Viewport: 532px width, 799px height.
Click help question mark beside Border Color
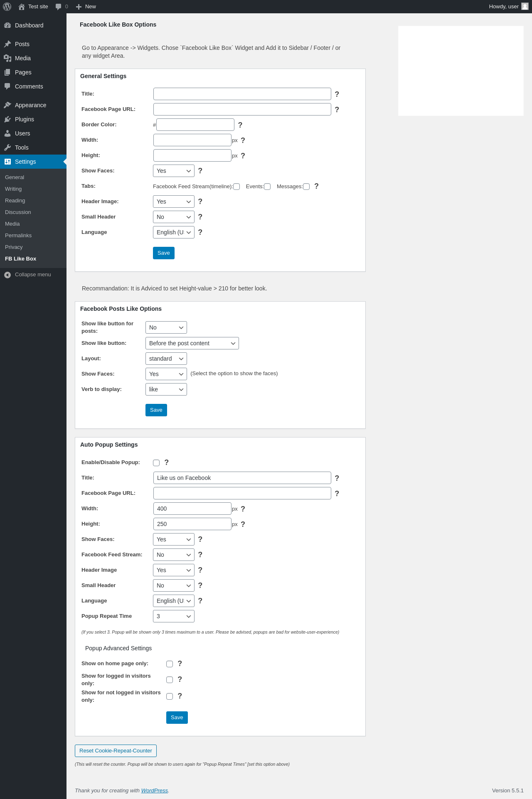pos(240,125)
